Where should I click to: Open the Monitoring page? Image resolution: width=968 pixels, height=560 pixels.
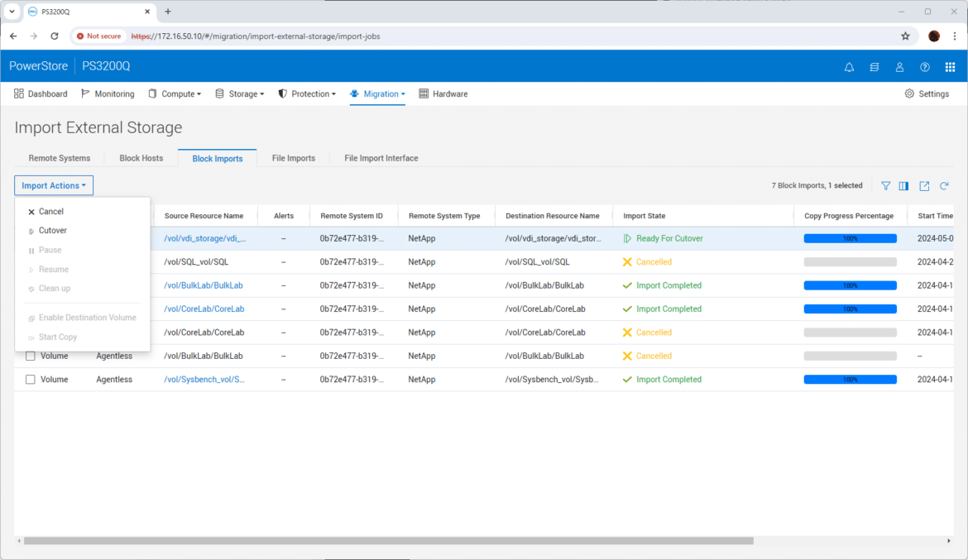coord(108,93)
